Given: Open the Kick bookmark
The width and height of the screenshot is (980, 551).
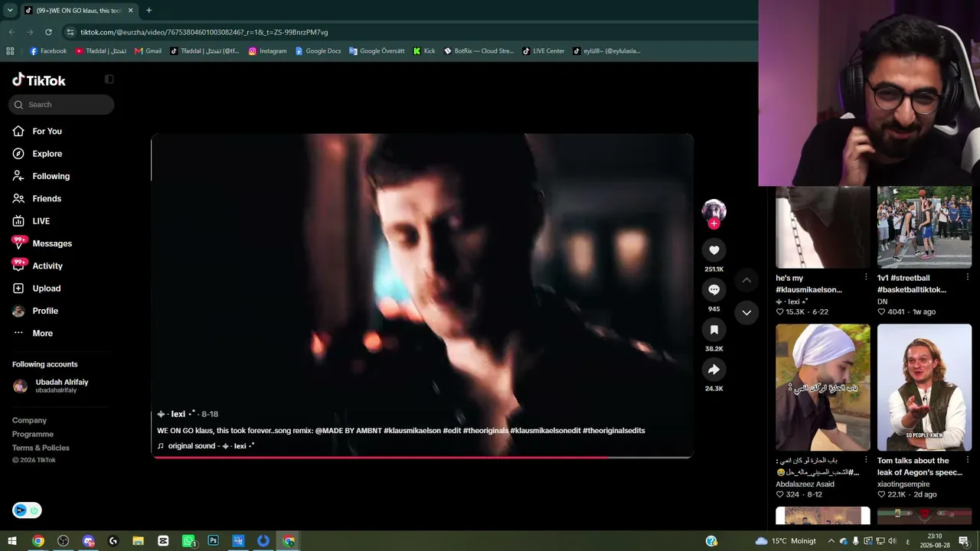Looking at the screenshot, I should (424, 51).
